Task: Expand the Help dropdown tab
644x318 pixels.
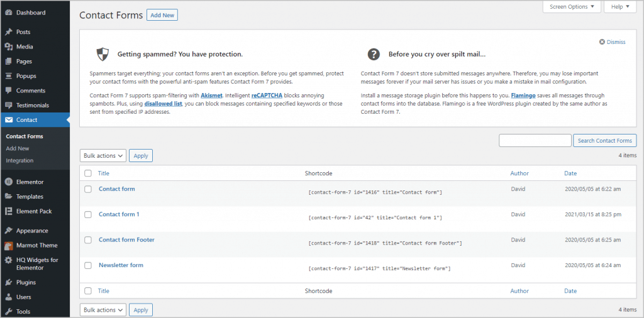Action: [619, 7]
